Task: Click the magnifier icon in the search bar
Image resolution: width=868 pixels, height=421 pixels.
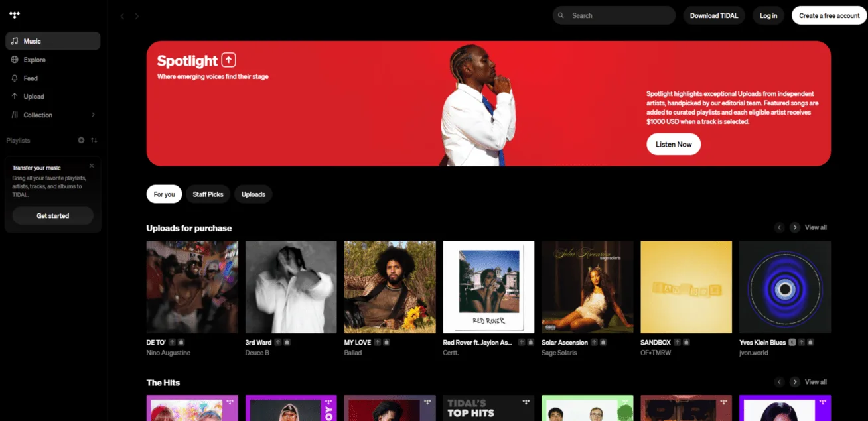Action: click(x=561, y=15)
